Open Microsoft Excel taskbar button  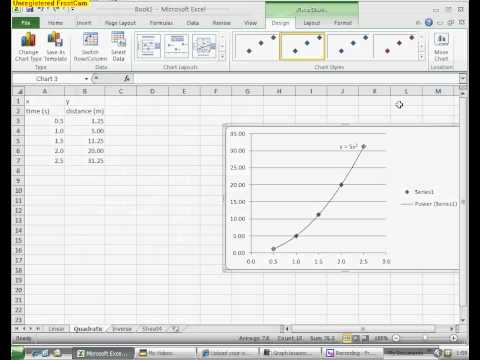(x=104, y=353)
